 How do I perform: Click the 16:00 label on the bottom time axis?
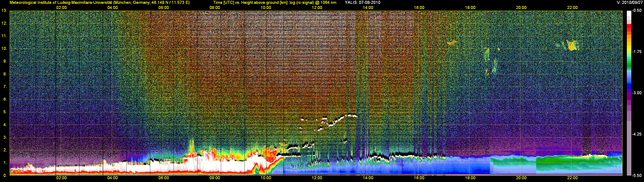[419, 178]
